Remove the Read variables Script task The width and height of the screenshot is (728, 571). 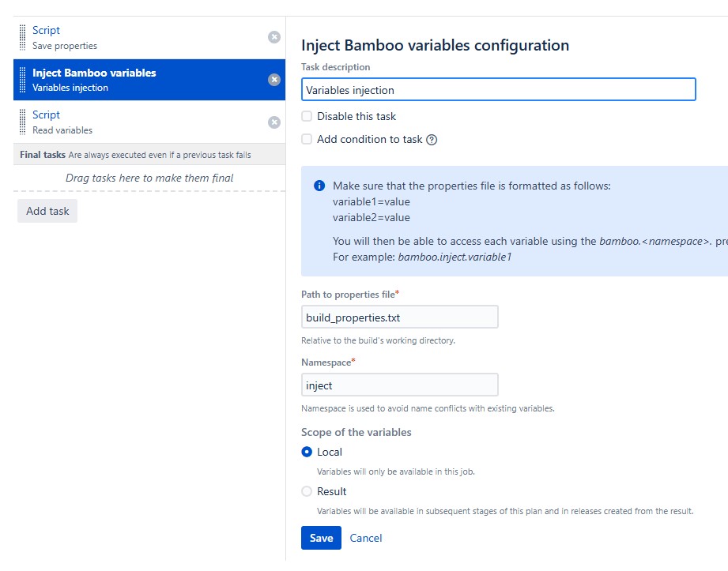274,122
